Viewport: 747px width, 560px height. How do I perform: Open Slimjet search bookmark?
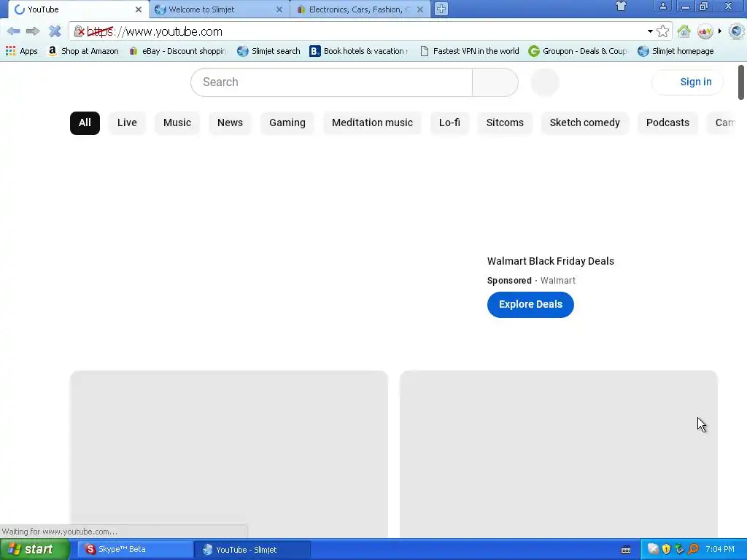pyautogui.click(x=268, y=51)
